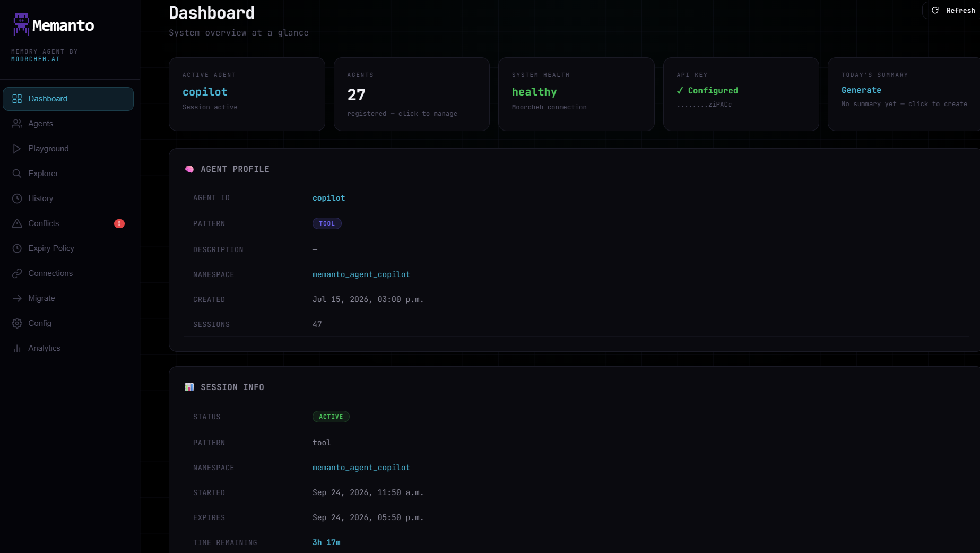Click the Refresh button

tap(952, 11)
